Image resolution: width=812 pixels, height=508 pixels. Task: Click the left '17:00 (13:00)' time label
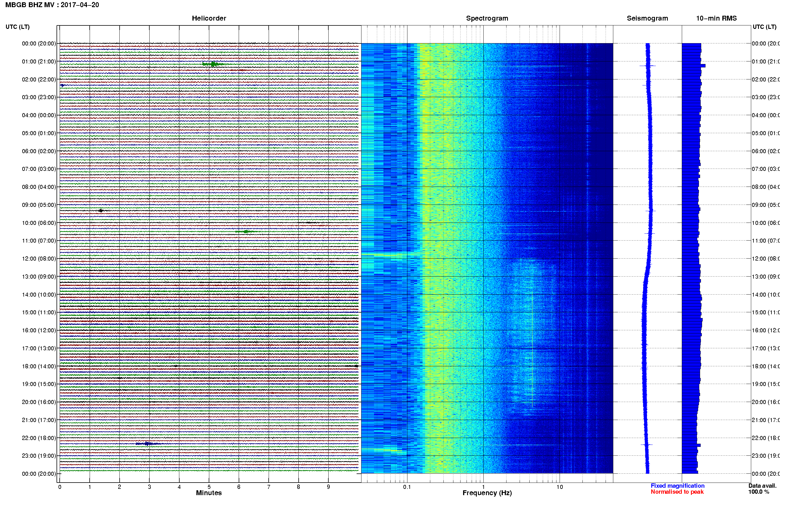39,348
